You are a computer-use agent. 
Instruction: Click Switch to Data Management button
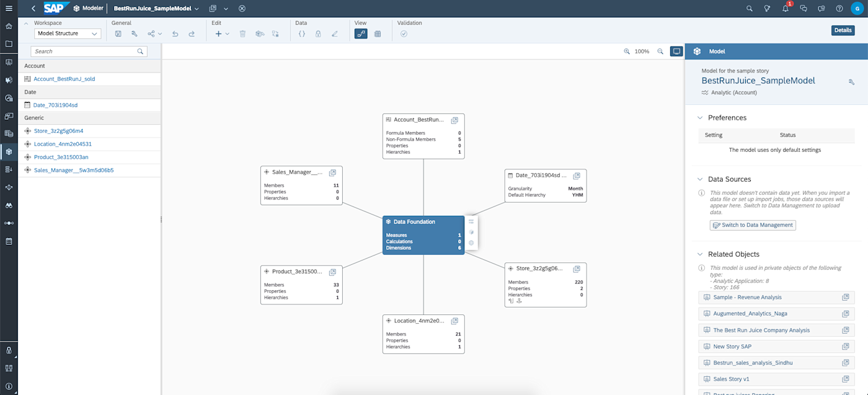(x=753, y=225)
